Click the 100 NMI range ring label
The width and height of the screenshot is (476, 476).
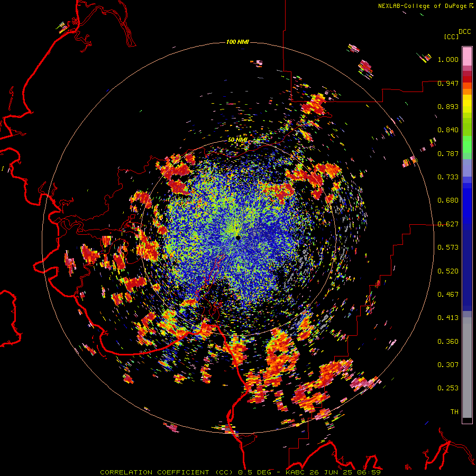tap(237, 42)
